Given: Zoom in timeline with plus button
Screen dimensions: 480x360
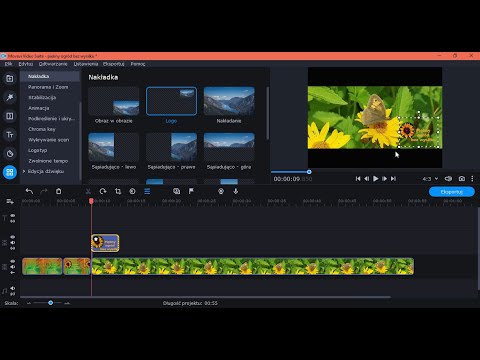Looking at the screenshot, I should tap(67, 303).
